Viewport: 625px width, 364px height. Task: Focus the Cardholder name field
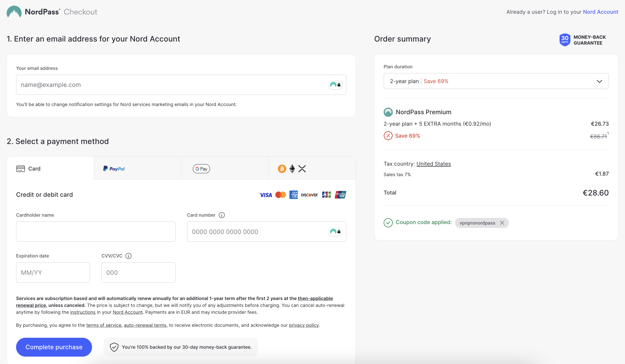coord(96,231)
